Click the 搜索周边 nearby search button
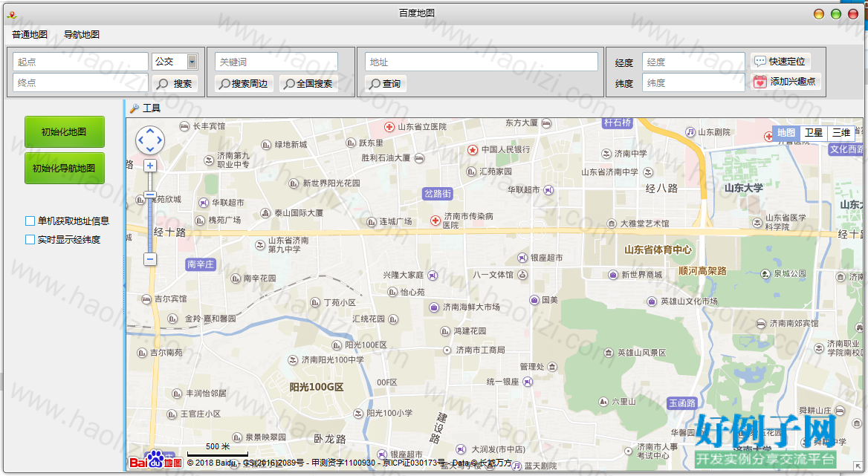The height and width of the screenshot is (476, 868). pos(244,83)
